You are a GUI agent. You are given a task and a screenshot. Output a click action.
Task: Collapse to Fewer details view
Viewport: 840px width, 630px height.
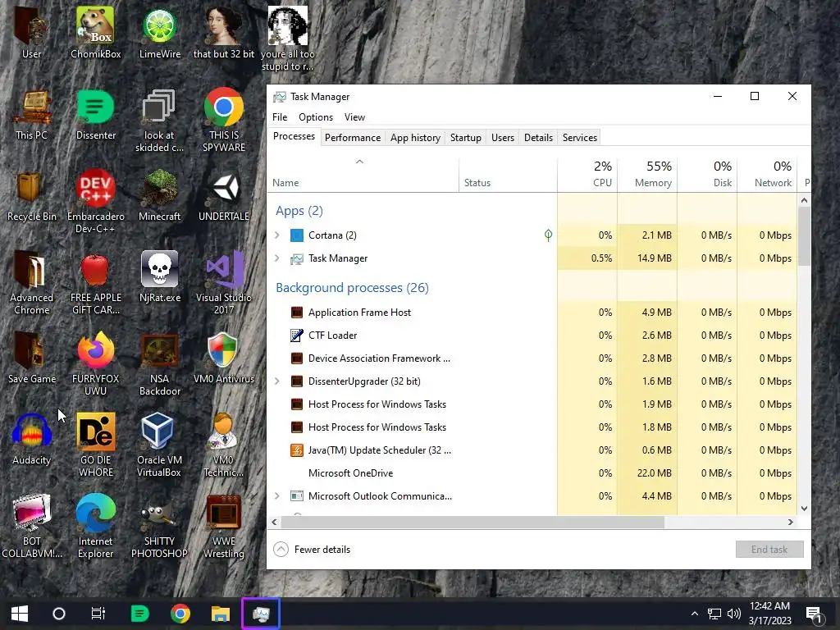(312, 549)
